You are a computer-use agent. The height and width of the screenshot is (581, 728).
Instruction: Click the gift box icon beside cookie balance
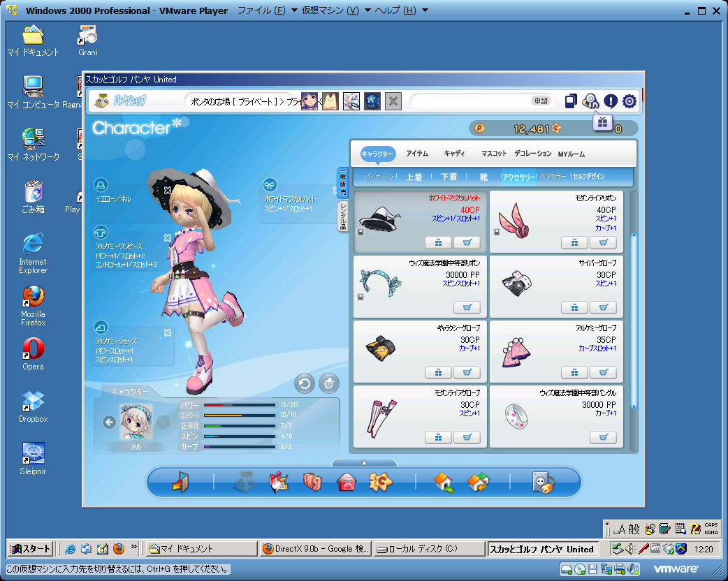[x=603, y=122]
